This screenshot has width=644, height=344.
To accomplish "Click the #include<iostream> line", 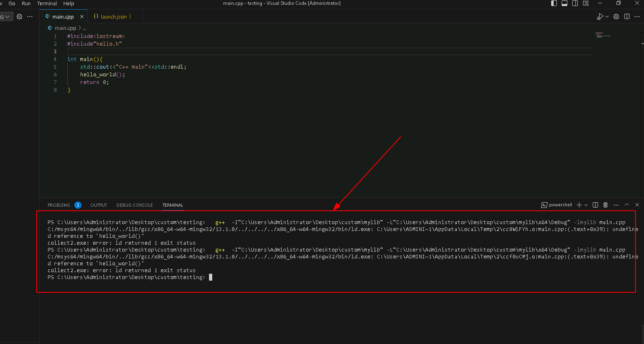I will (96, 36).
